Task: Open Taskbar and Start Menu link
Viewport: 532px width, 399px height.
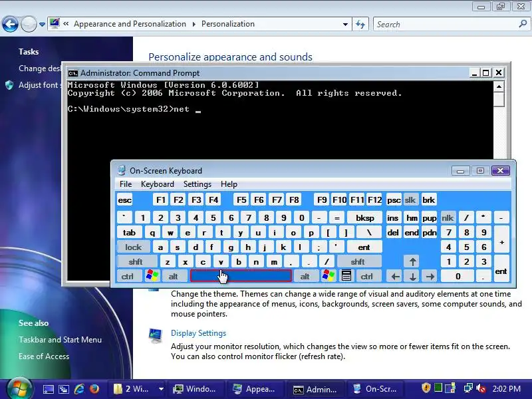Action: [x=60, y=340]
